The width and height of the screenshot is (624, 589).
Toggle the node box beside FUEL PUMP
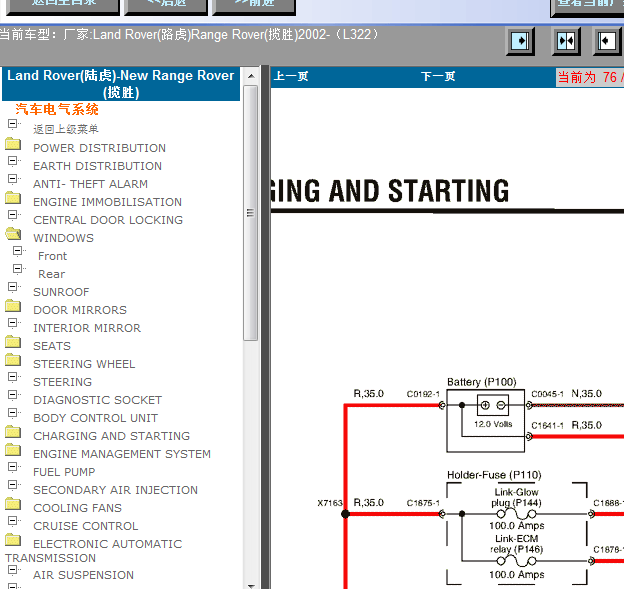point(12,467)
